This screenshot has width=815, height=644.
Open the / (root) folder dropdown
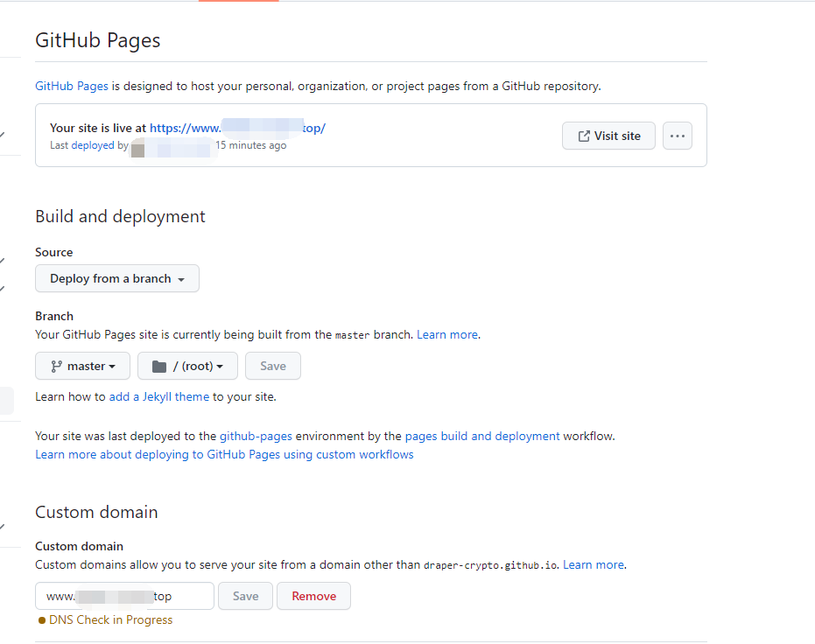187,366
